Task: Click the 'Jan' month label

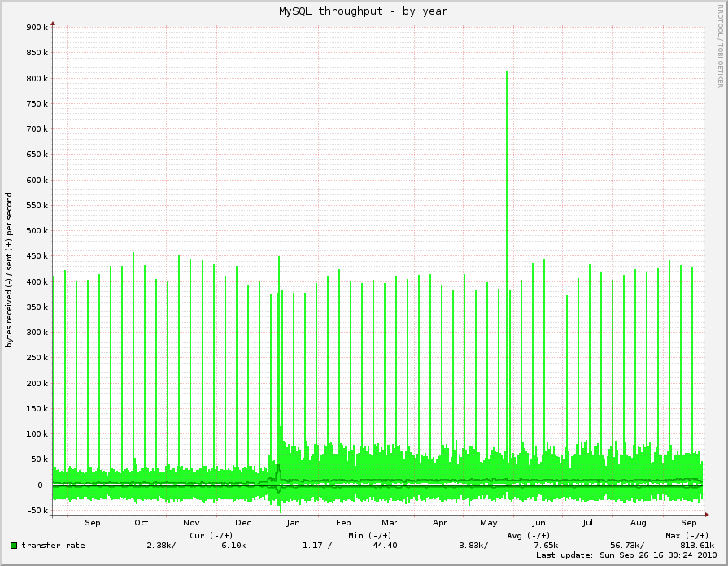Action: [x=293, y=523]
